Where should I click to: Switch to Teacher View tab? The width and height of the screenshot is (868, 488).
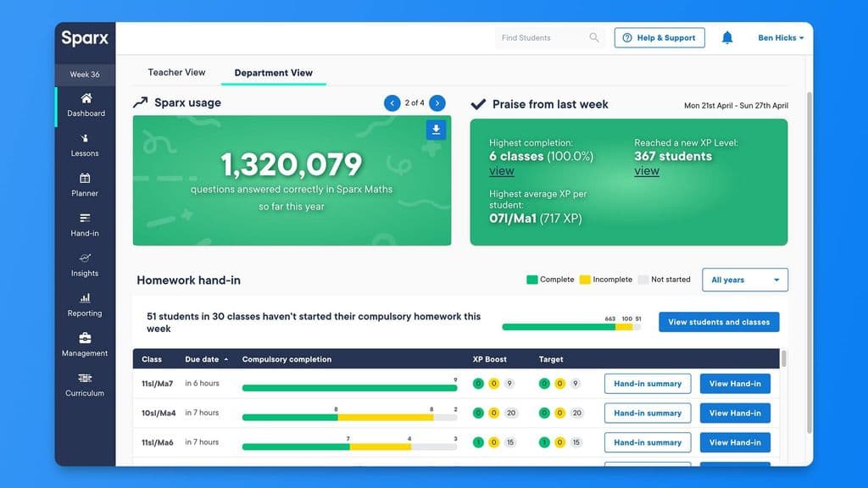(x=176, y=72)
